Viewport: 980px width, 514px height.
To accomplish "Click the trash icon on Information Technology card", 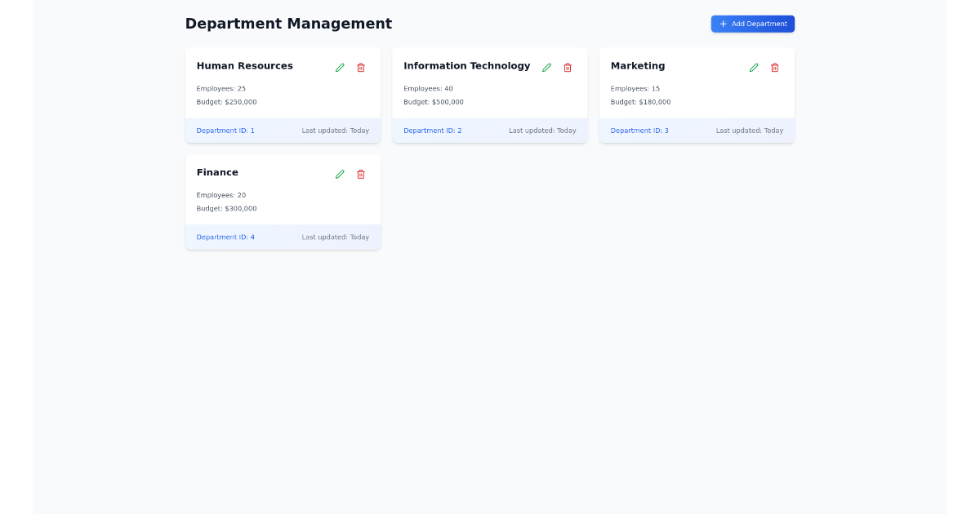I will coord(568,68).
